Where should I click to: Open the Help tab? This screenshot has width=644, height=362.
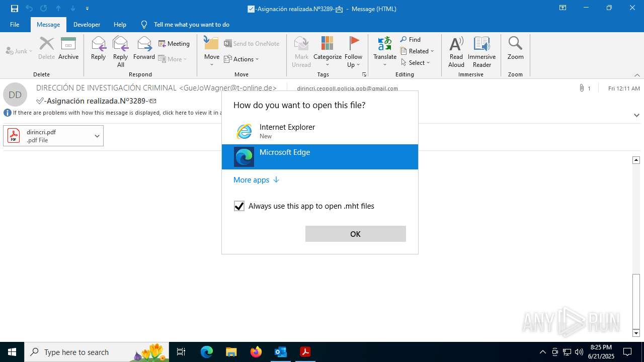[x=120, y=25]
